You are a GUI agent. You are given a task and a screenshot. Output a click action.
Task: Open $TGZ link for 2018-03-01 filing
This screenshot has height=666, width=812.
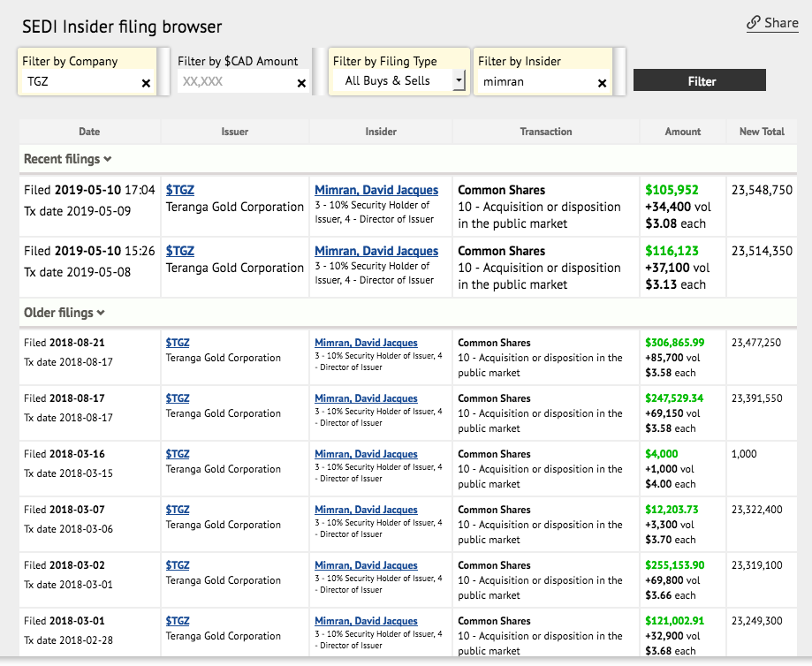click(x=178, y=621)
